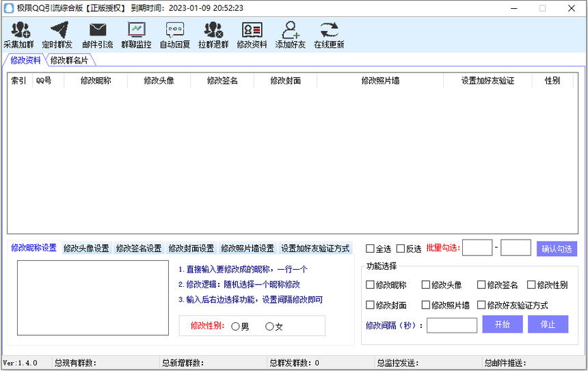The width and height of the screenshot is (588, 371).
Task: Open the 群聊监控 monitor tool
Action: click(136, 35)
